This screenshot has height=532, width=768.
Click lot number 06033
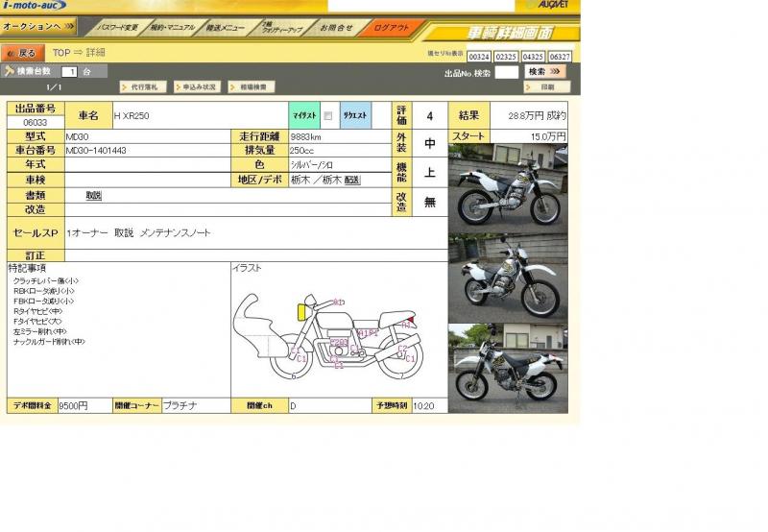(x=36, y=123)
